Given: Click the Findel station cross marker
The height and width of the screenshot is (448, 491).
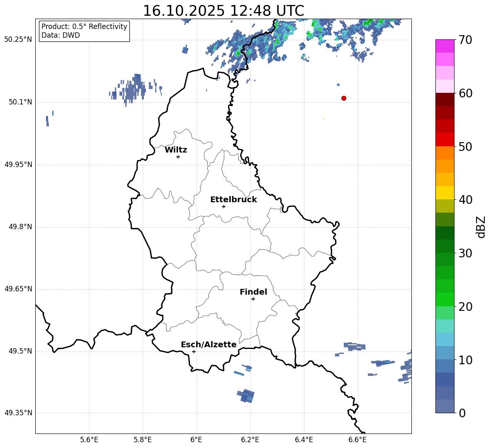Looking at the screenshot, I should pyautogui.click(x=253, y=299).
